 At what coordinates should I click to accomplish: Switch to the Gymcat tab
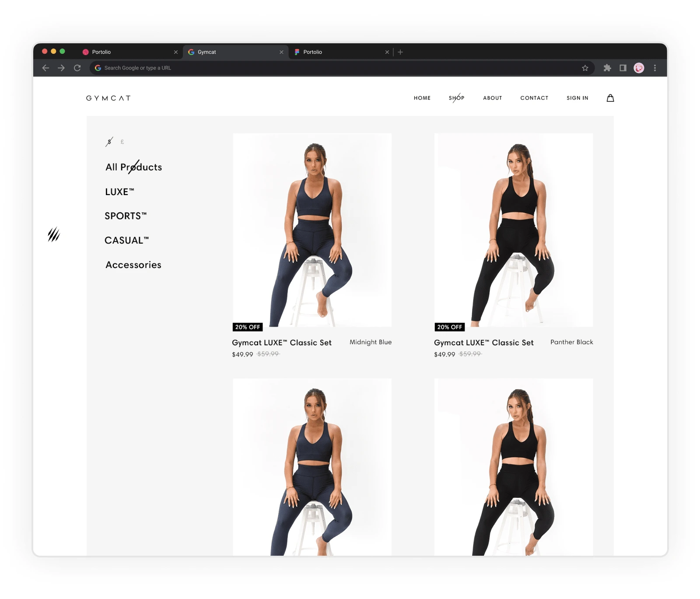(x=235, y=52)
